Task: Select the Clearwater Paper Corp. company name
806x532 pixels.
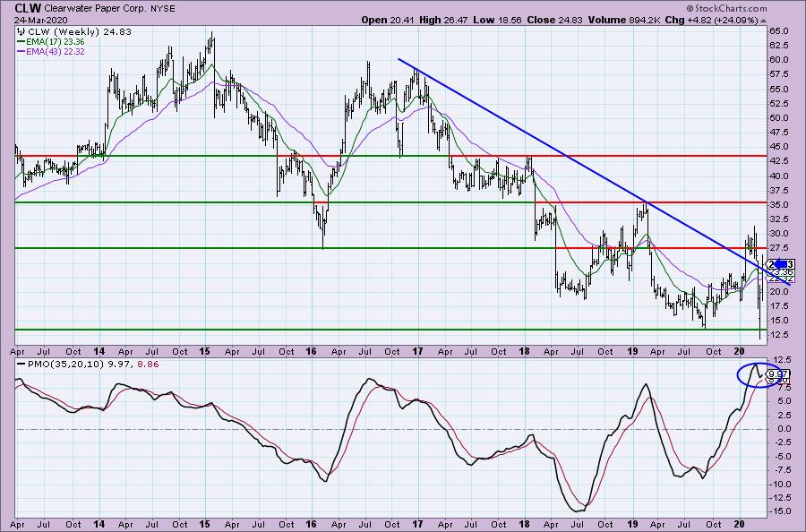Action: tap(96, 9)
